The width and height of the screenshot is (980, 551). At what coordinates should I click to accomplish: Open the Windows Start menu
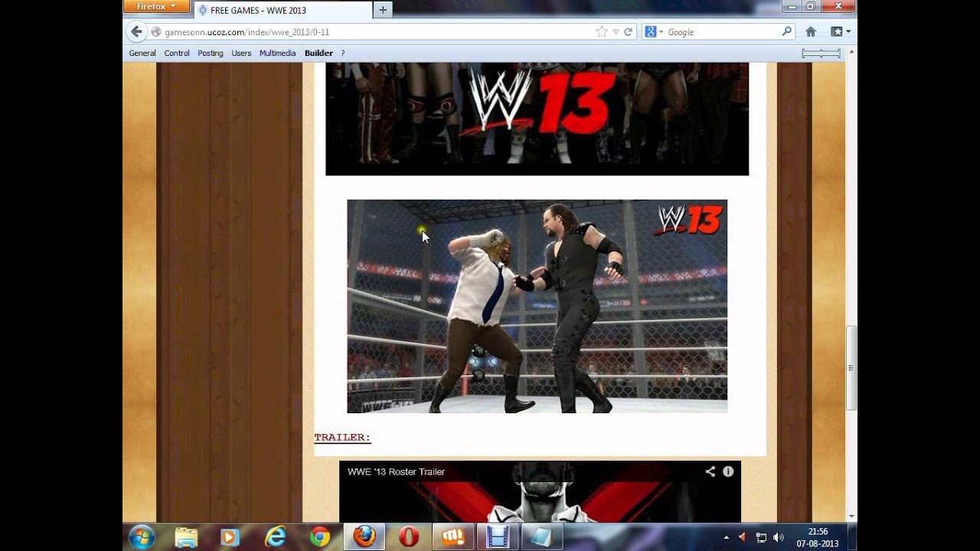[x=142, y=537]
